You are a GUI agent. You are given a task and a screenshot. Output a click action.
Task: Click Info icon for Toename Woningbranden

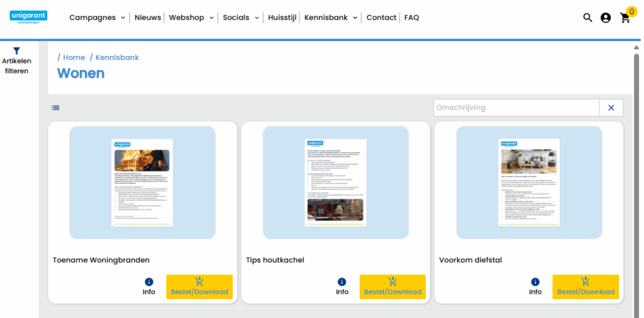tap(149, 282)
